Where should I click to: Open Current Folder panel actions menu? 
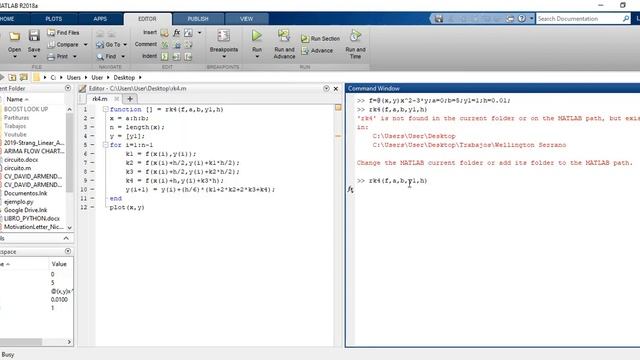tap(68, 88)
